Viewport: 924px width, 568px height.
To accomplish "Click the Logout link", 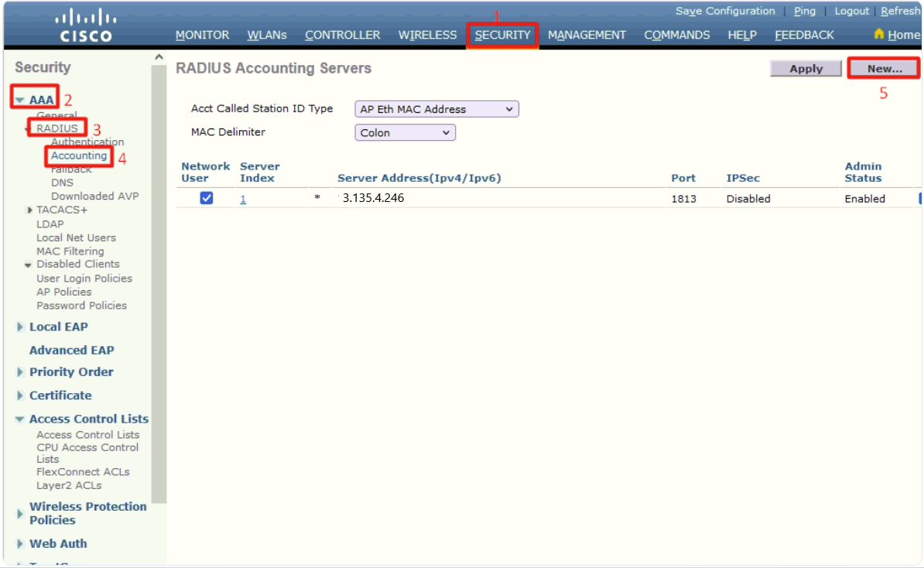I will [851, 11].
